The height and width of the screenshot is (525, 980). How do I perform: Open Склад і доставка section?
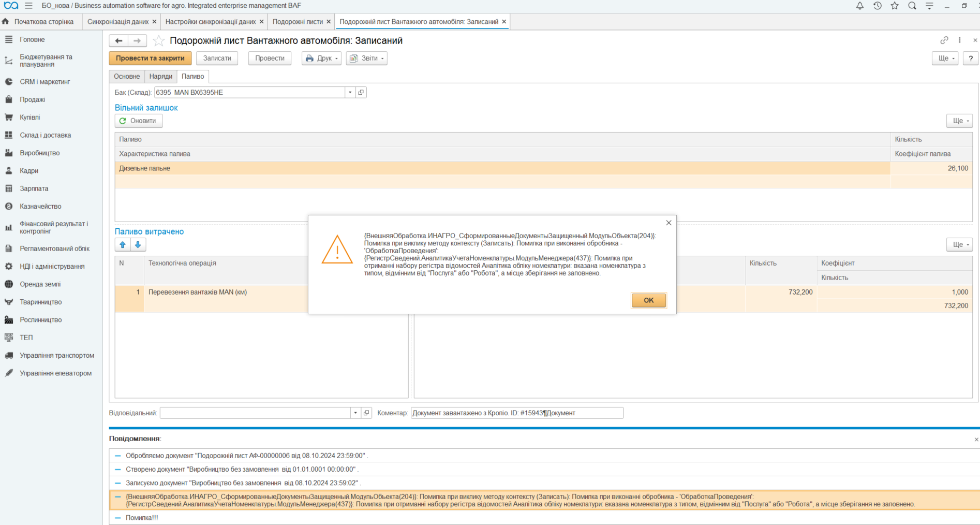(x=45, y=135)
